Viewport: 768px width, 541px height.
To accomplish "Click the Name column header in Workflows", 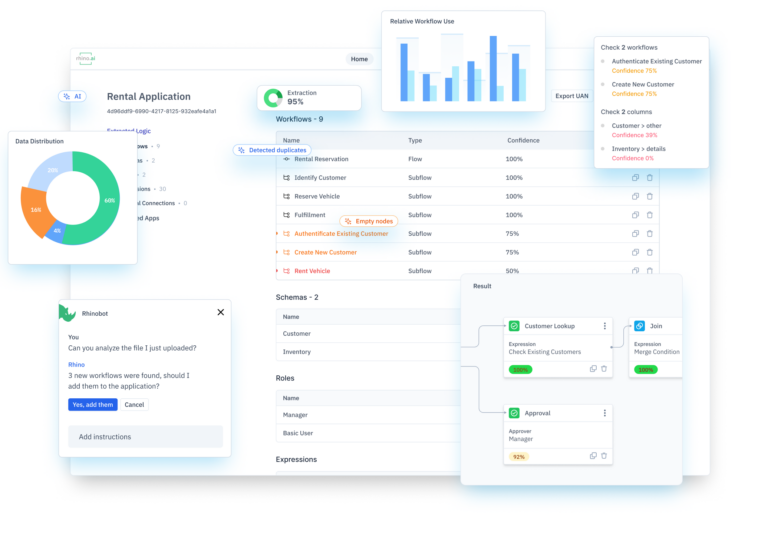I will click(291, 141).
